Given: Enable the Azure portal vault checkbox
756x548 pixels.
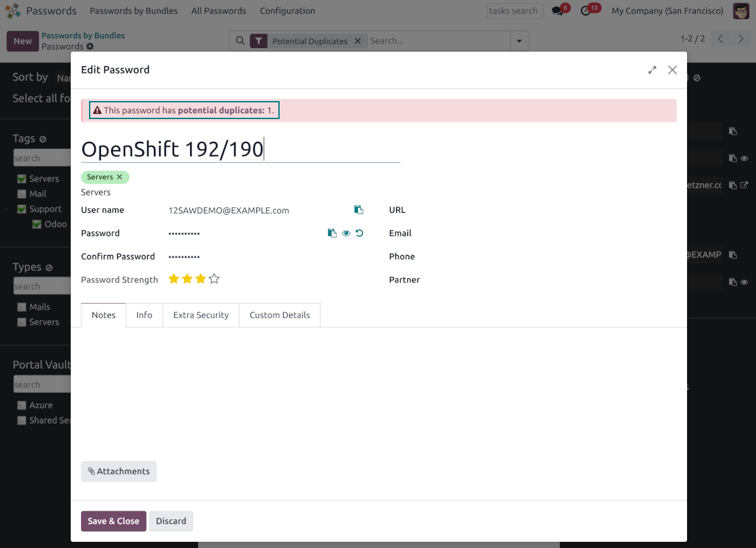Looking at the screenshot, I should (x=22, y=405).
